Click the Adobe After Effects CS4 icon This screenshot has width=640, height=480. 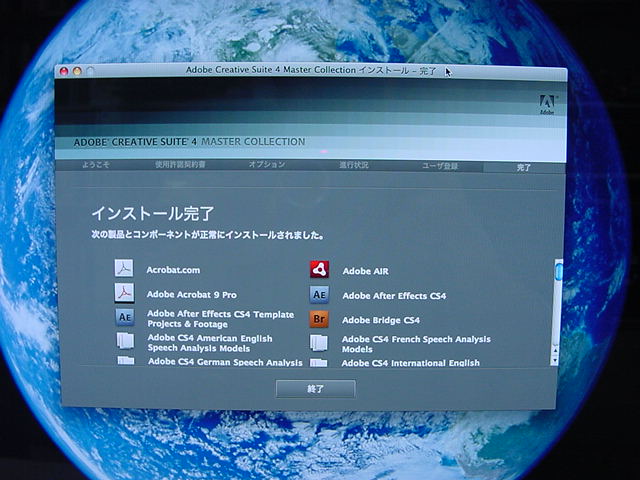tap(319, 295)
